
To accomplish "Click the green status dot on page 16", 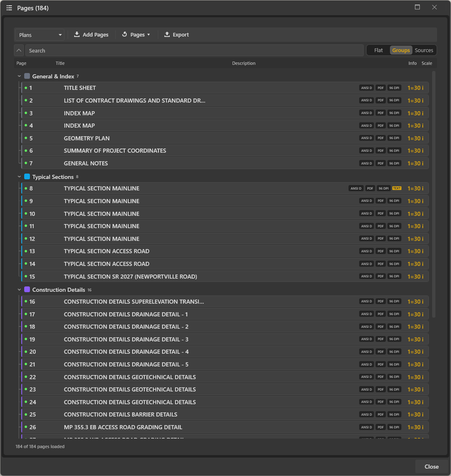I will coord(26,301).
